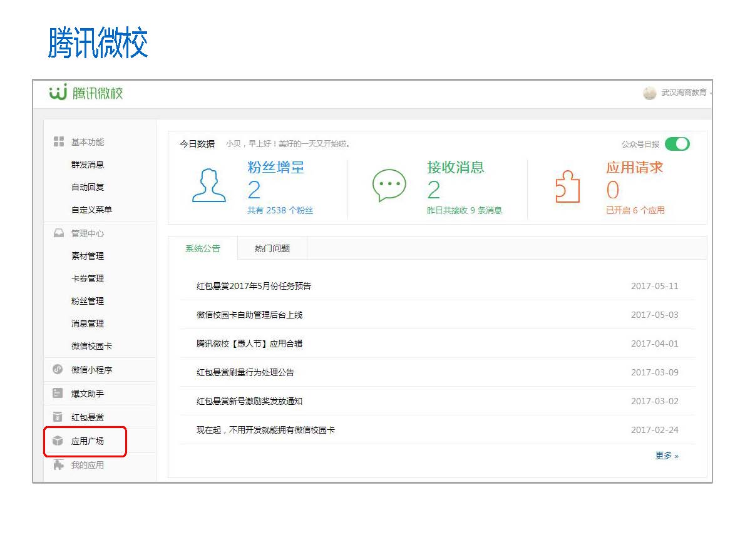Click the 腾讯微校 header logo text

98,93
